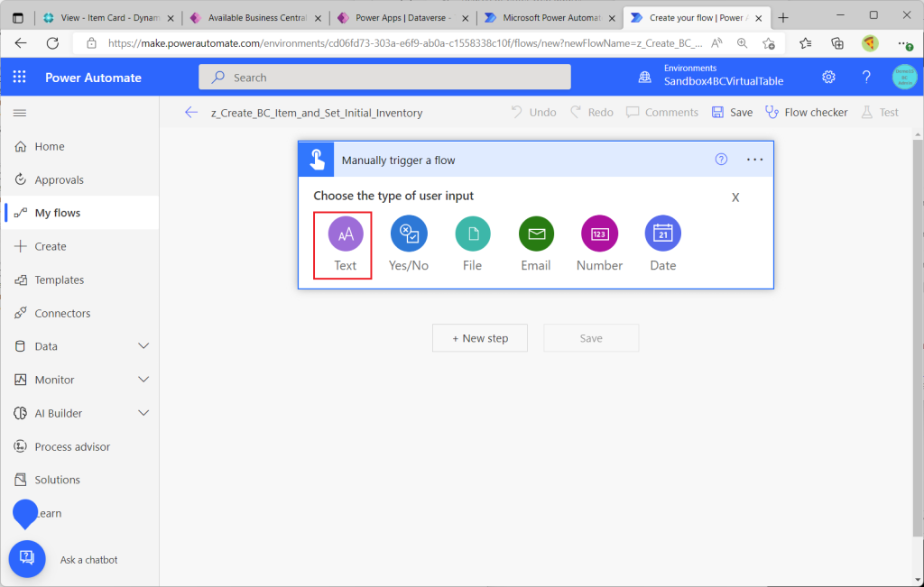
Task: Go to My flows in sidebar
Action: (58, 213)
